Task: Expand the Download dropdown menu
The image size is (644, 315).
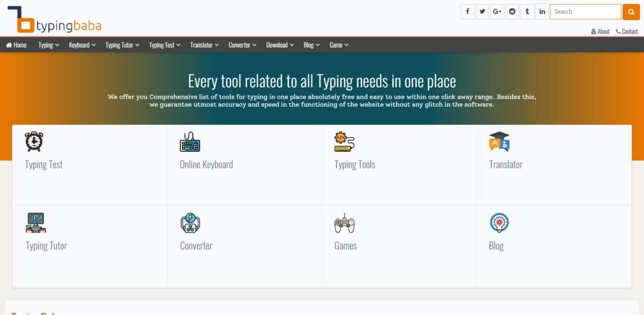Action: coord(280,45)
